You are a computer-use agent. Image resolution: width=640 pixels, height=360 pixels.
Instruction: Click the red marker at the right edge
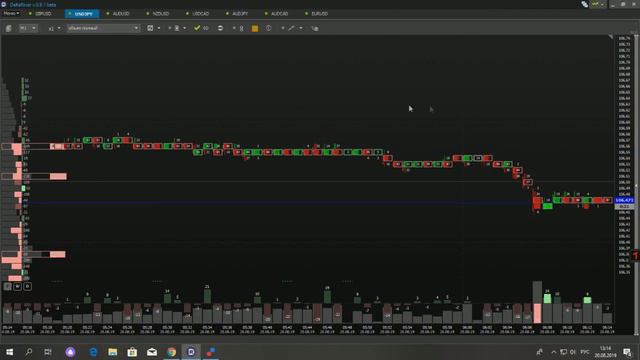(x=636, y=256)
